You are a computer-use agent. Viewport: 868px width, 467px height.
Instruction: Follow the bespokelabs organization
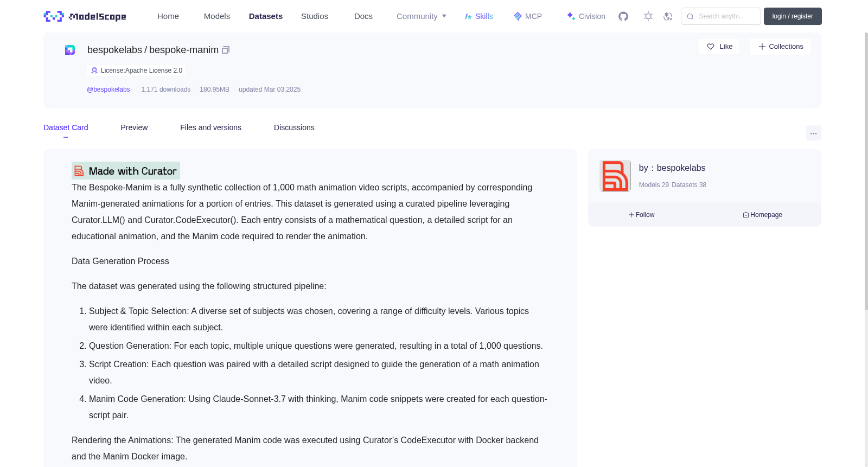[642, 215]
